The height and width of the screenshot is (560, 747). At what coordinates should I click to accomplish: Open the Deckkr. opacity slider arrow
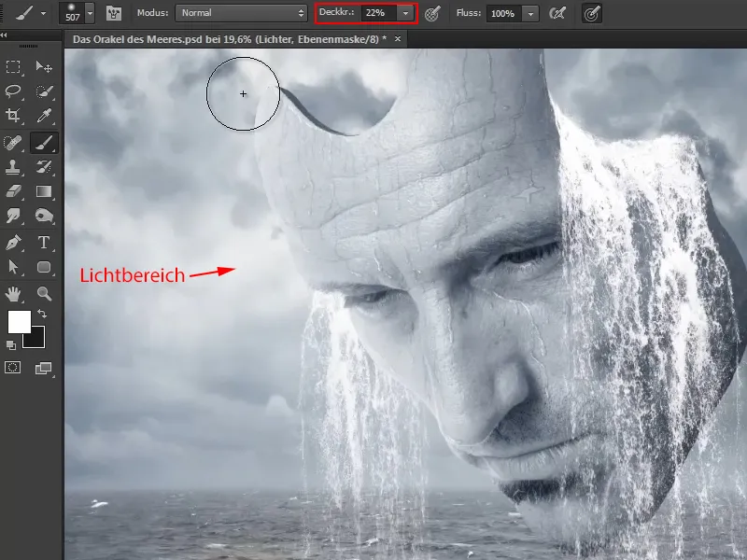405,13
